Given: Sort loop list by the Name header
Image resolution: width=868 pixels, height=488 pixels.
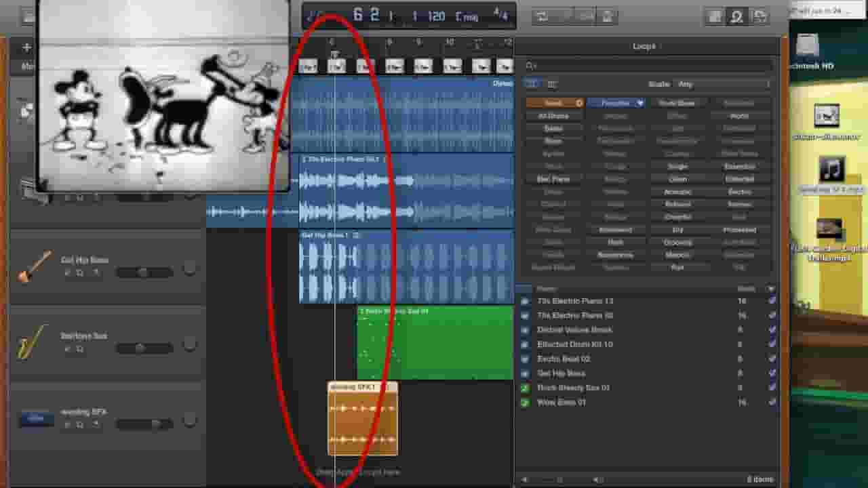Looking at the screenshot, I should coord(547,289).
